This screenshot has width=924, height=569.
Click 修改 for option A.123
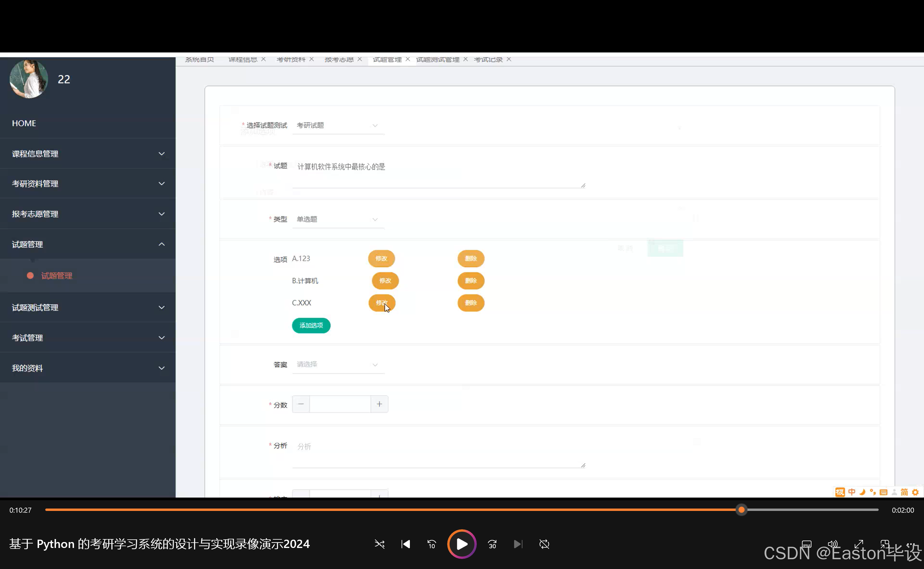(381, 258)
